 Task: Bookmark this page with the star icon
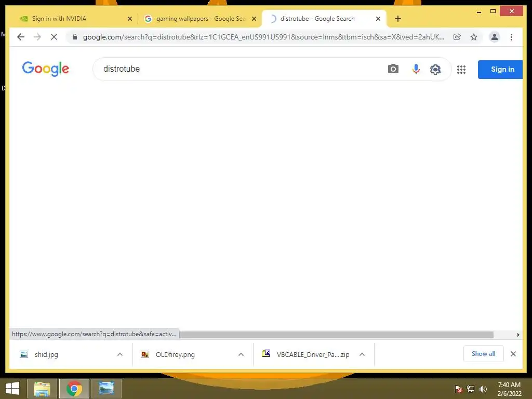pos(474,37)
